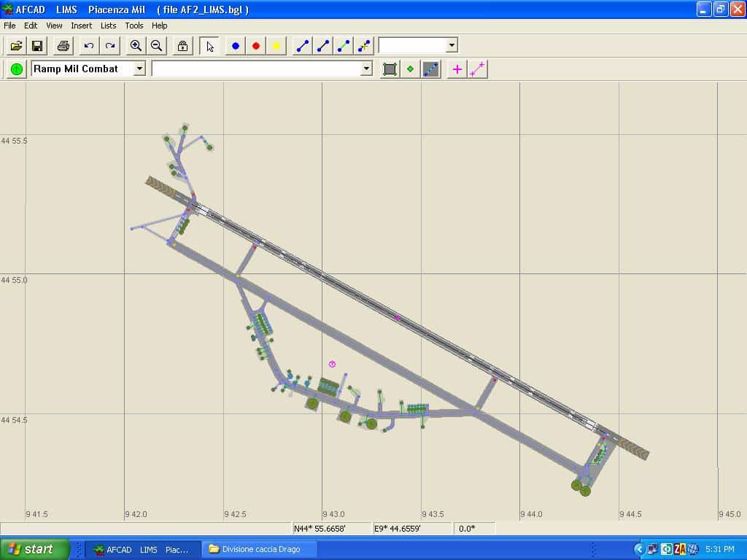The image size is (747, 560).
Task: Expand the wide empty dropdown in second toolbar
Action: (366, 69)
